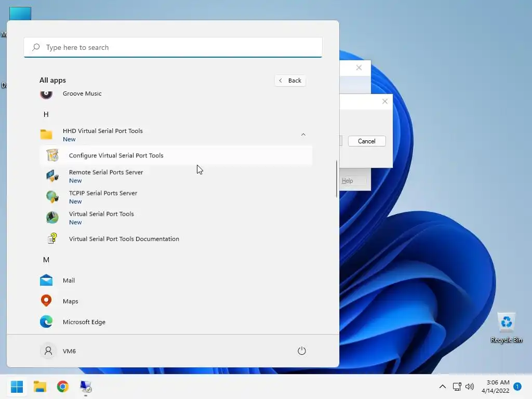
Task: Click the HHD Virtual Serial Port Tools folder icon
Action: [x=46, y=135]
